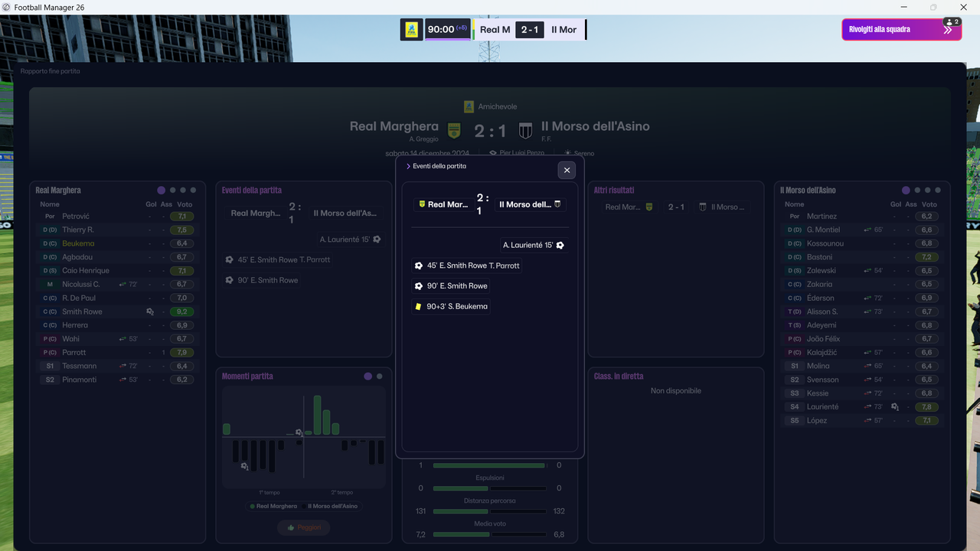Click the Real Marghera yellow crest beside the score
This screenshot has height=551, width=980.
coord(455,130)
